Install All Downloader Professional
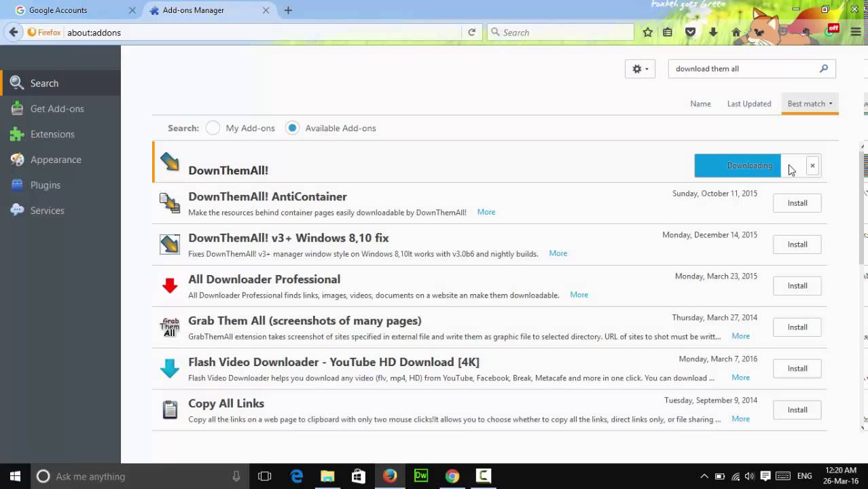The image size is (868, 489). (x=797, y=286)
